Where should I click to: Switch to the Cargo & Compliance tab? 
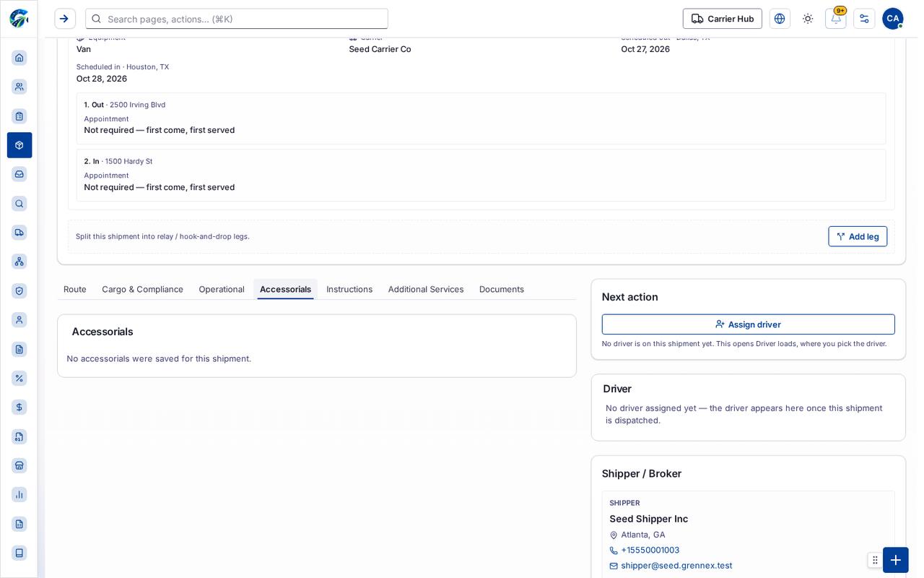point(143,289)
